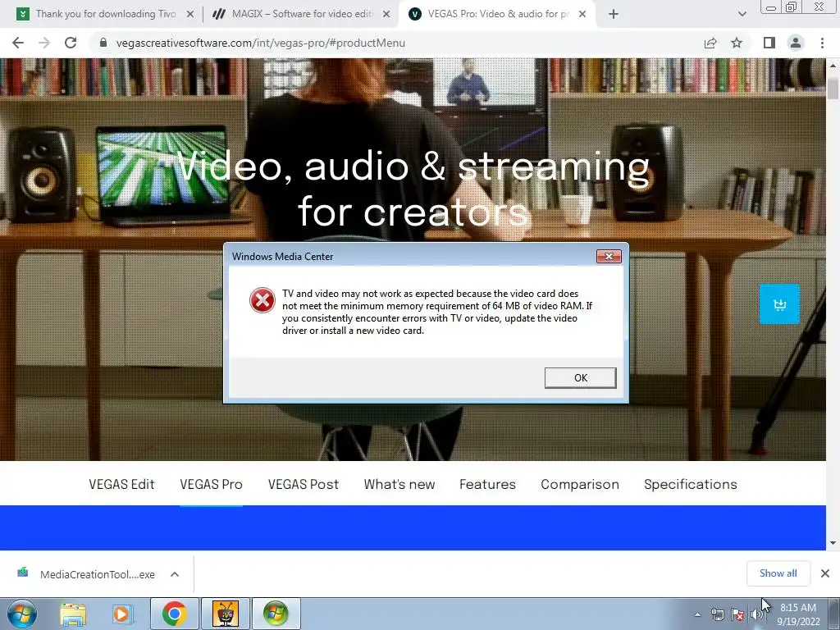
Task: Close the downloads bar
Action: point(825,573)
